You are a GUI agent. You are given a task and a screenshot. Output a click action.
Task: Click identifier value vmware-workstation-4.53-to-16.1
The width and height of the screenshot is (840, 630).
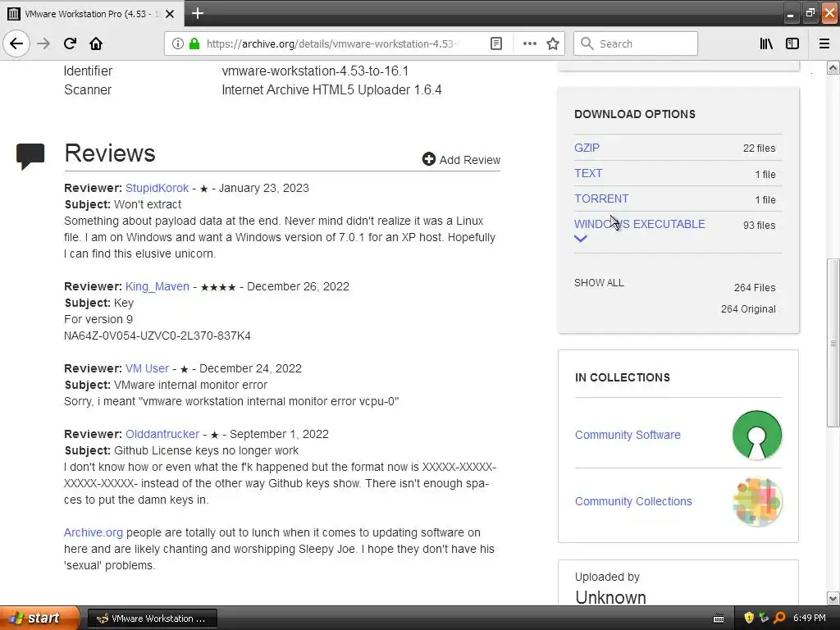[315, 71]
